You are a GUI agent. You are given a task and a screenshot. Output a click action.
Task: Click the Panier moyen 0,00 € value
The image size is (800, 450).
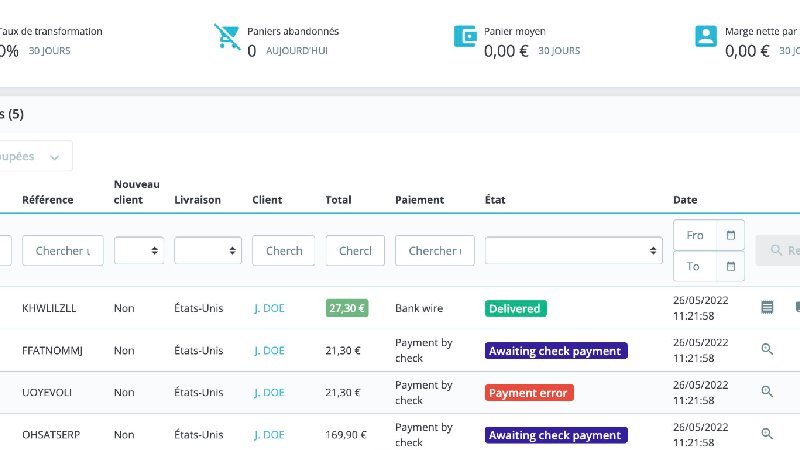click(506, 51)
